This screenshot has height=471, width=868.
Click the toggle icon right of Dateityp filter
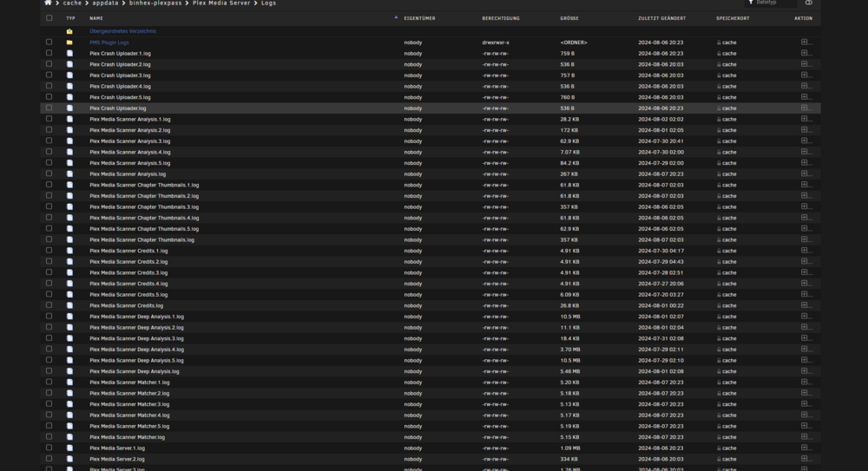pyautogui.click(x=809, y=3)
